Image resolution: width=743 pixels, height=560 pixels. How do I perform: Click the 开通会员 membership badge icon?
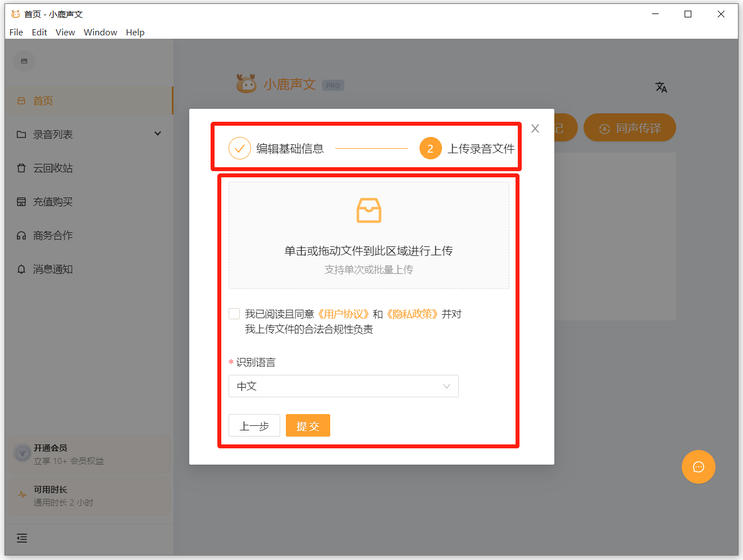(22, 452)
